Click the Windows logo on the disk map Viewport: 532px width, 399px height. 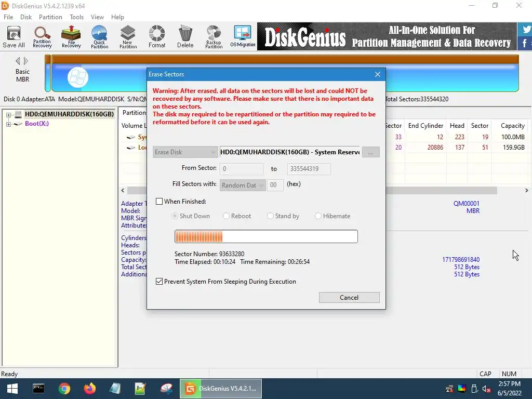[78, 78]
